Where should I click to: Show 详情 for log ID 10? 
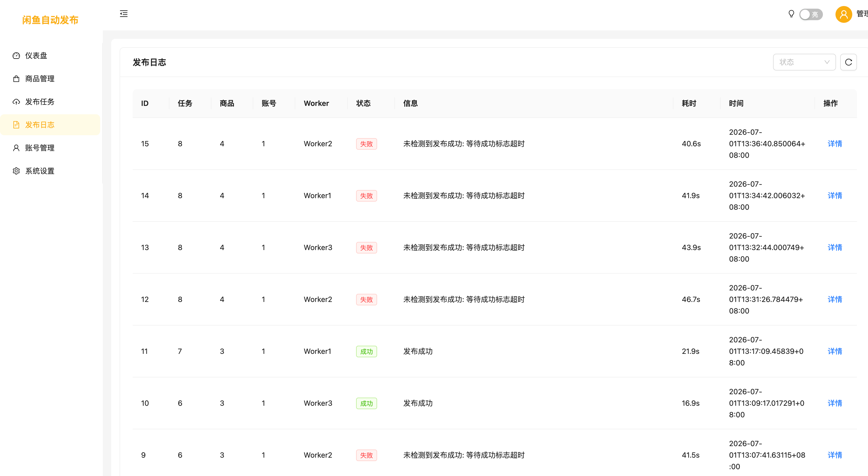pos(835,403)
